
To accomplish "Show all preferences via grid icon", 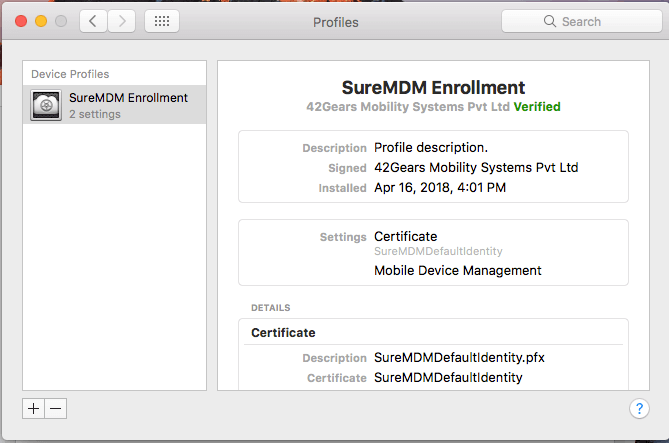I will pos(162,21).
